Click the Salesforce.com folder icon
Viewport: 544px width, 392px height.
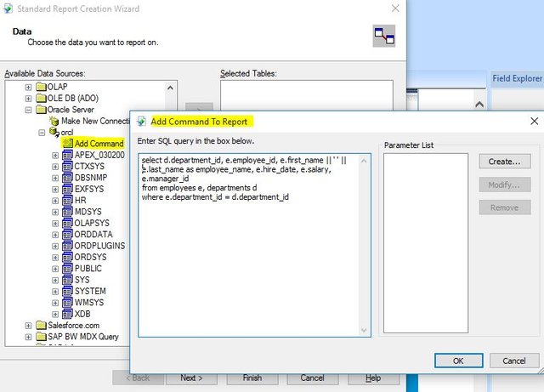point(41,326)
